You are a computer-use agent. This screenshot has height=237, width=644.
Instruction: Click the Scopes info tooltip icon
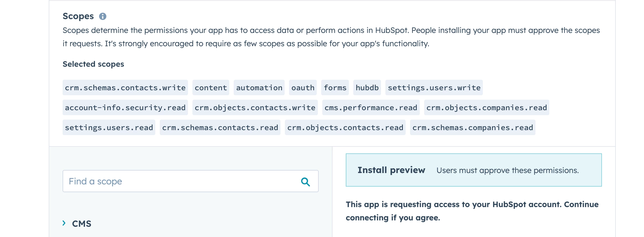(103, 16)
